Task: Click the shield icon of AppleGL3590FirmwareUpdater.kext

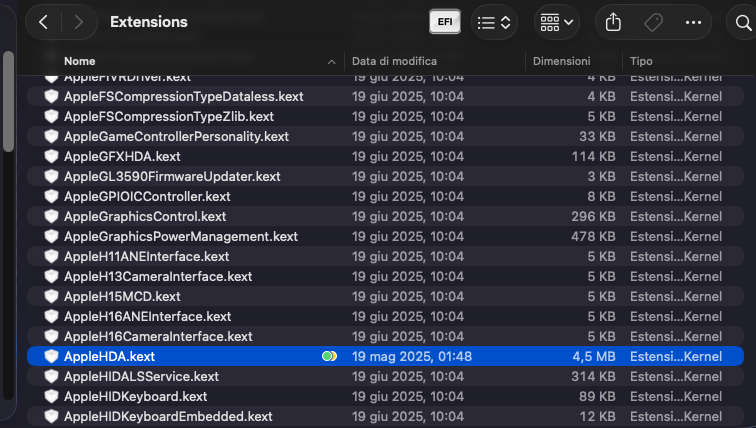Action: tap(51, 176)
